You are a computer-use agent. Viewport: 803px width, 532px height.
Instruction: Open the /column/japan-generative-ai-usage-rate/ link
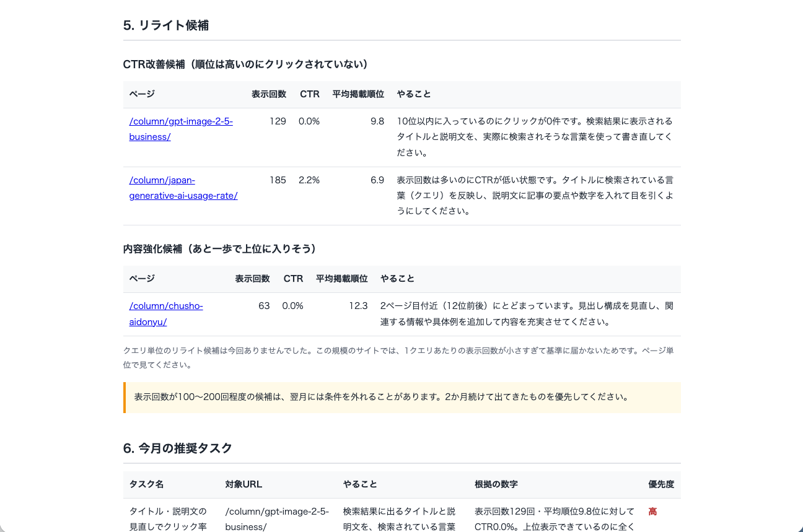(183, 188)
